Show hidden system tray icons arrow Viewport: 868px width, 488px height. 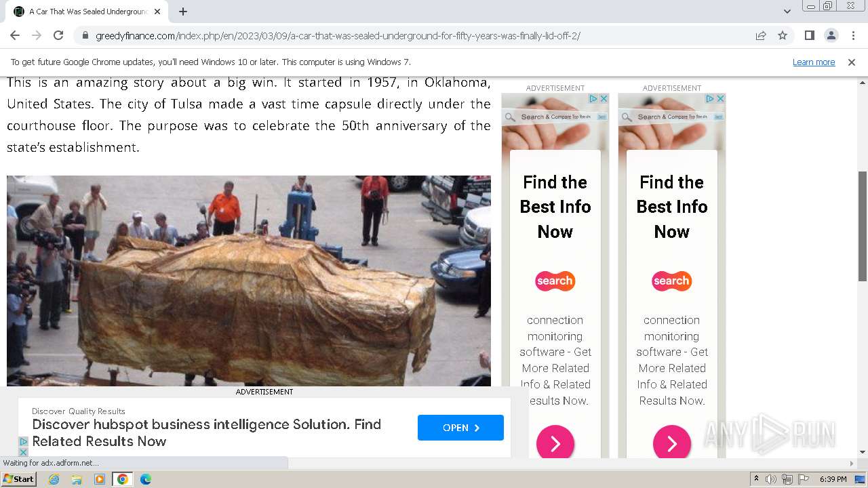point(757,479)
